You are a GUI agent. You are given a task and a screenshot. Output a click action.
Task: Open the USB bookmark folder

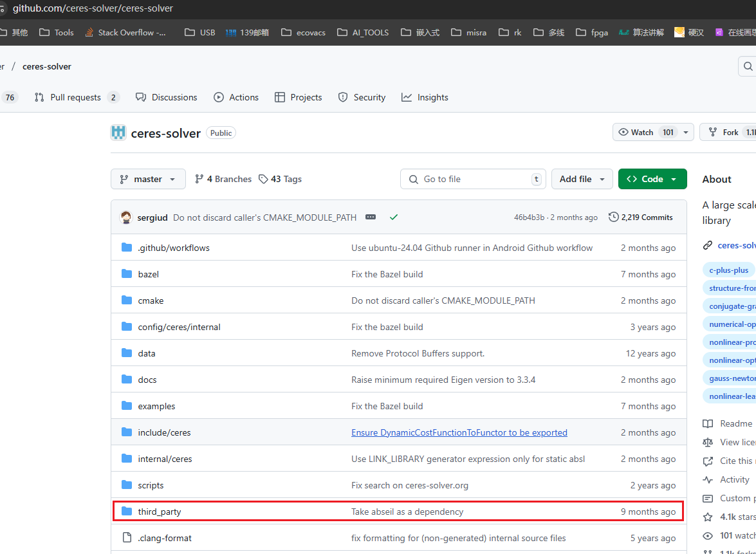pyautogui.click(x=200, y=32)
